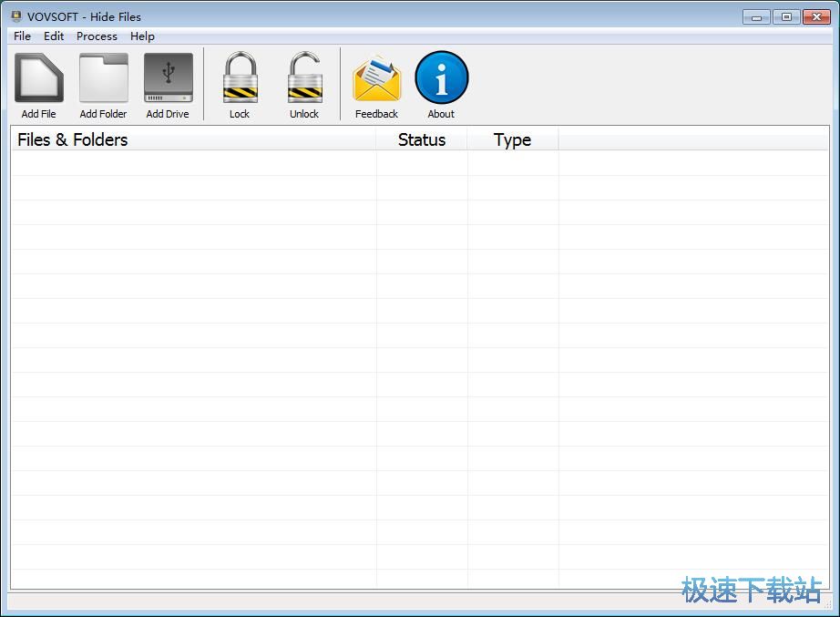Expand the Process menu

point(97,36)
